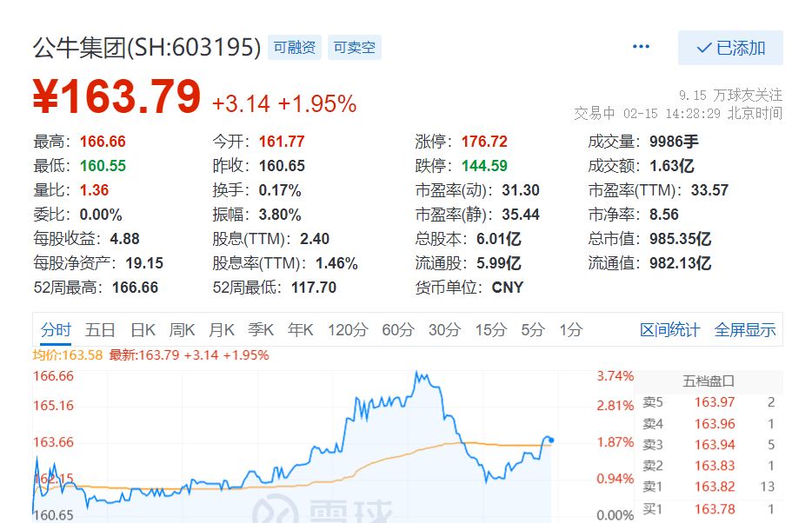The width and height of the screenshot is (812, 523).
Task: Show the 60分 minute chart
Action: tap(398, 330)
